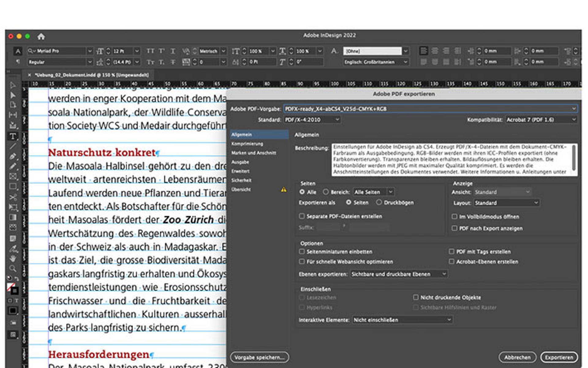The width and height of the screenshot is (588, 368).
Task: Select the Pencil tool
Action: click(x=13, y=166)
